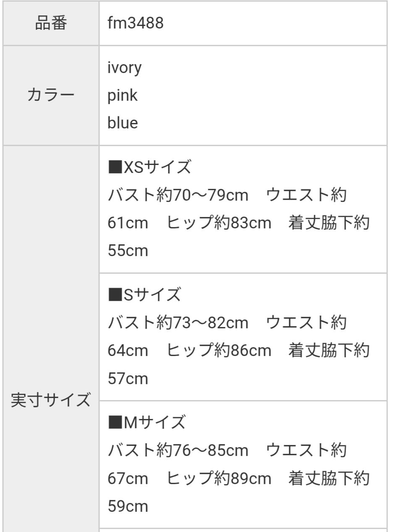Click the 57cm length value
The height and width of the screenshot is (532, 393).
coord(128,378)
